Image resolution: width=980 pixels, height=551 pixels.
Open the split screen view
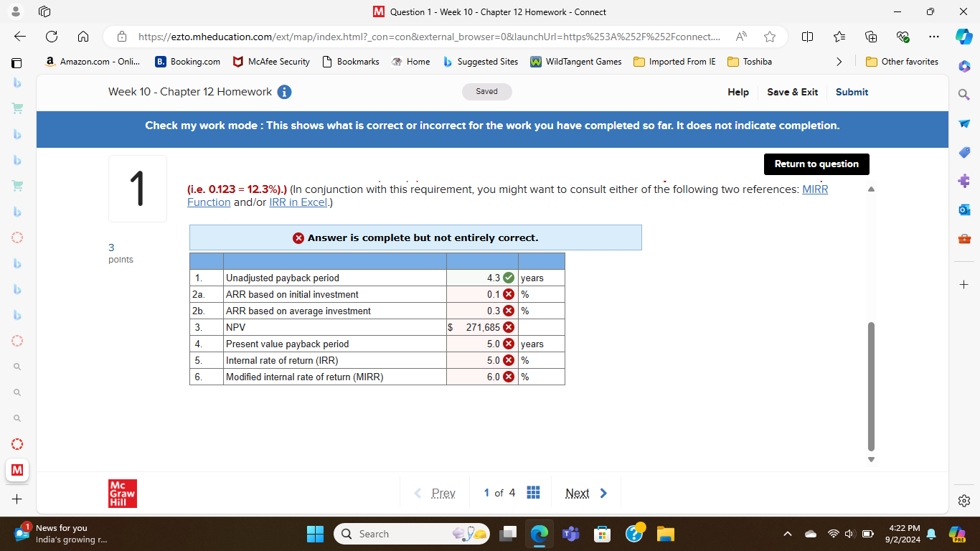[x=807, y=37]
